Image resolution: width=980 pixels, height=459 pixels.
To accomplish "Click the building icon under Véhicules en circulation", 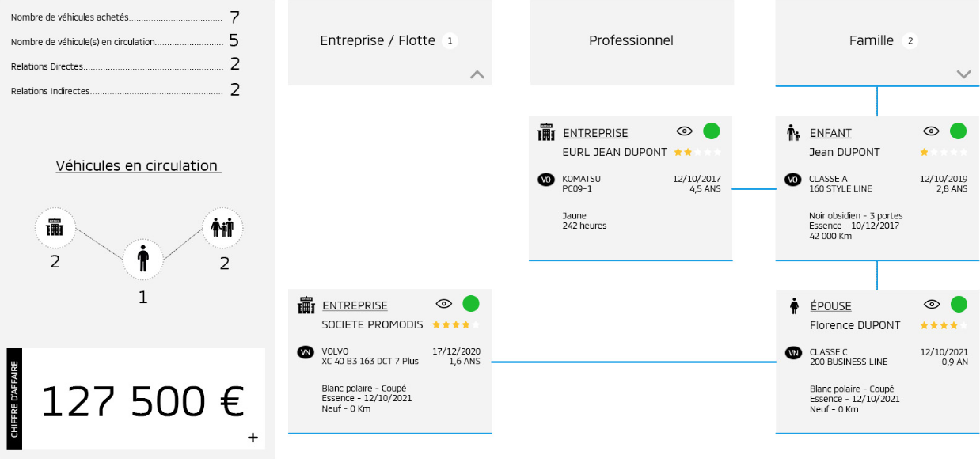I will pyautogui.click(x=55, y=229).
